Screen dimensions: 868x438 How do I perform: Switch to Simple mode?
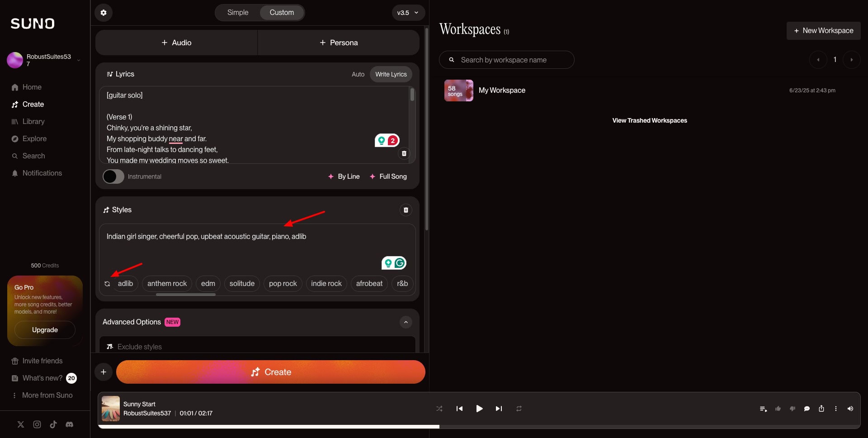238,13
